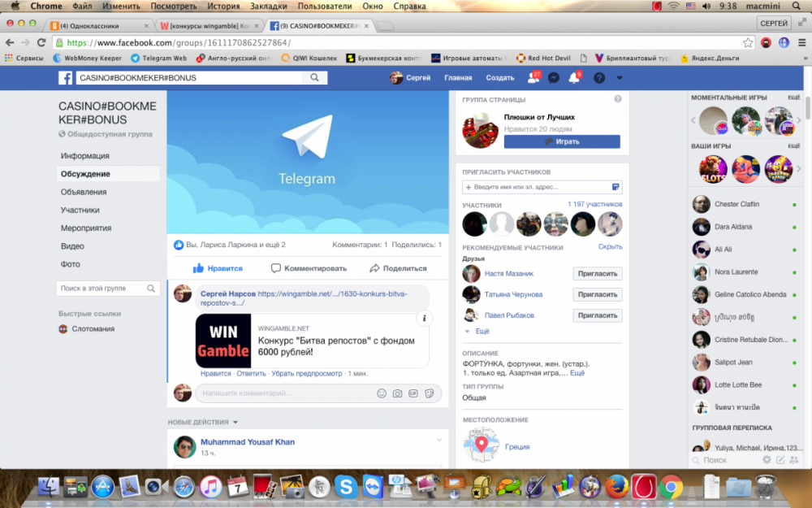The image size is (812, 508).
Task: Open the account dropdown arrow in header
Action: tap(620, 78)
